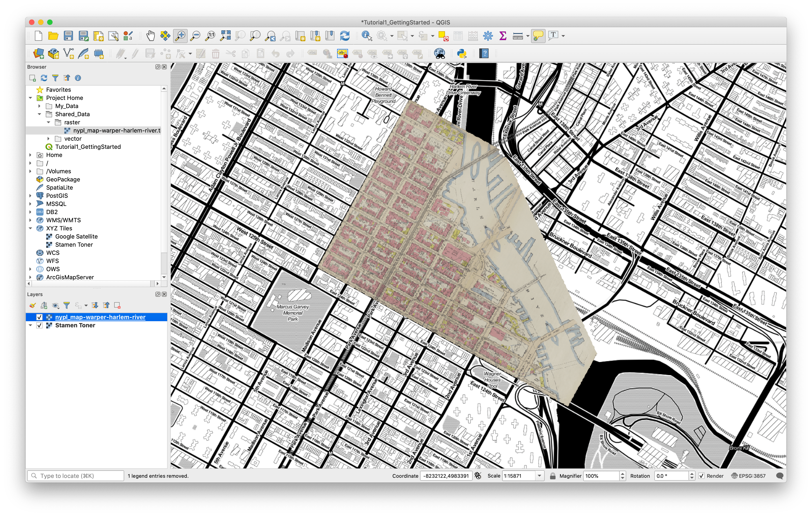Refresh the Browser panel
Image resolution: width=812 pixels, height=516 pixels.
pyautogui.click(x=44, y=78)
